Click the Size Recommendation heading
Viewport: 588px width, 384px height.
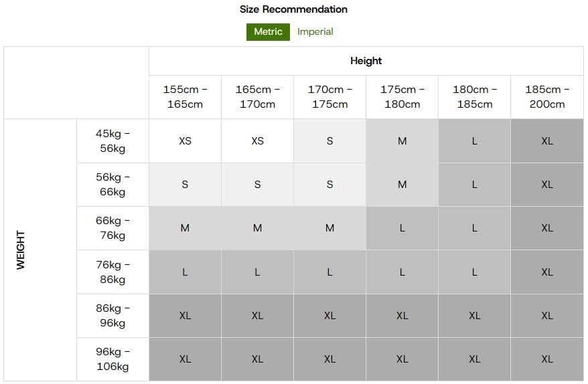click(x=293, y=9)
